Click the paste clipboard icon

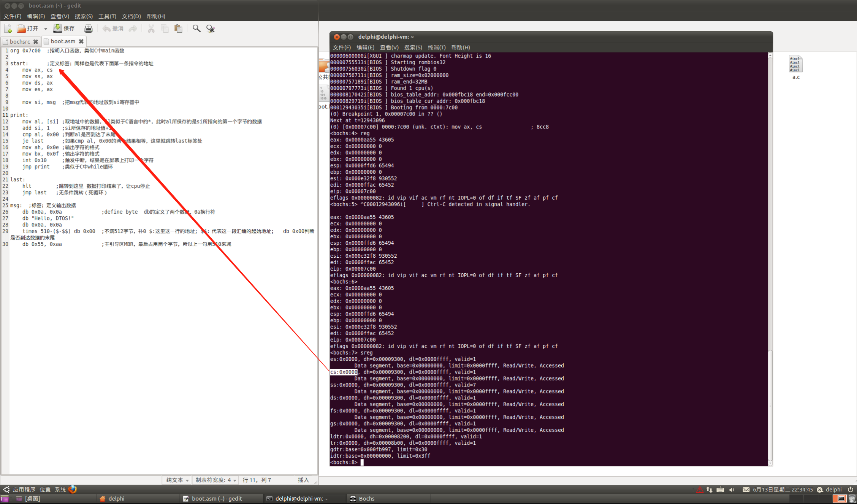(x=178, y=29)
